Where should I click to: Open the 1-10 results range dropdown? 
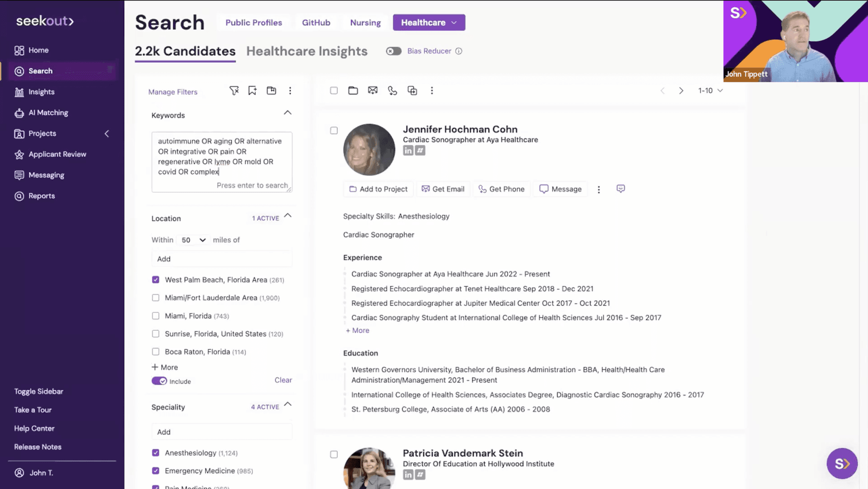point(710,90)
